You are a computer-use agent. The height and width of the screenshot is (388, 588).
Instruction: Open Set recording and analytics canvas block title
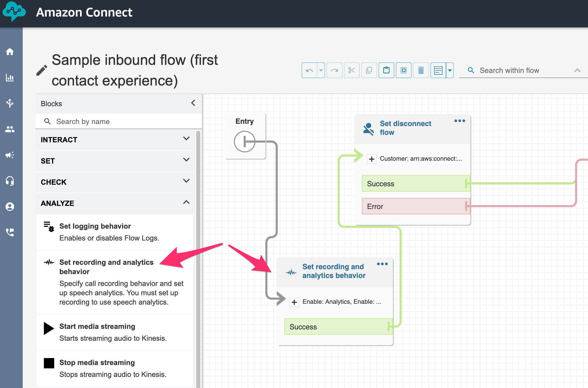tap(334, 271)
